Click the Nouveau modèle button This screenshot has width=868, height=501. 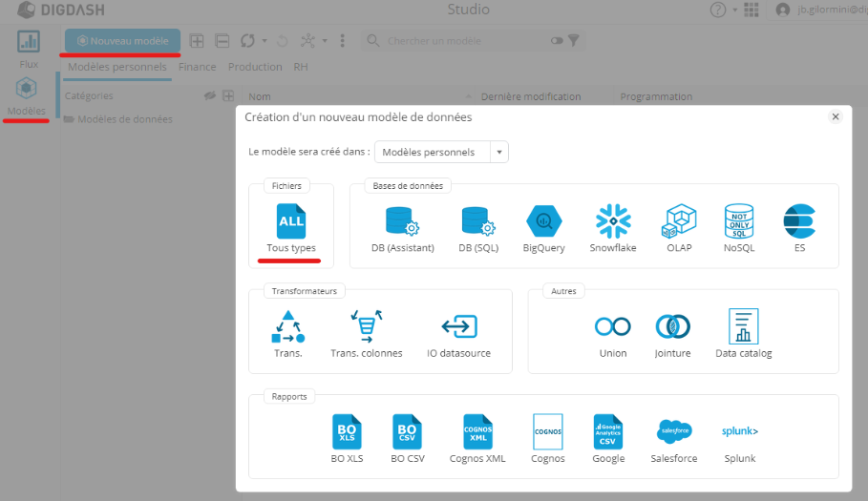pyautogui.click(x=122, y=41)
